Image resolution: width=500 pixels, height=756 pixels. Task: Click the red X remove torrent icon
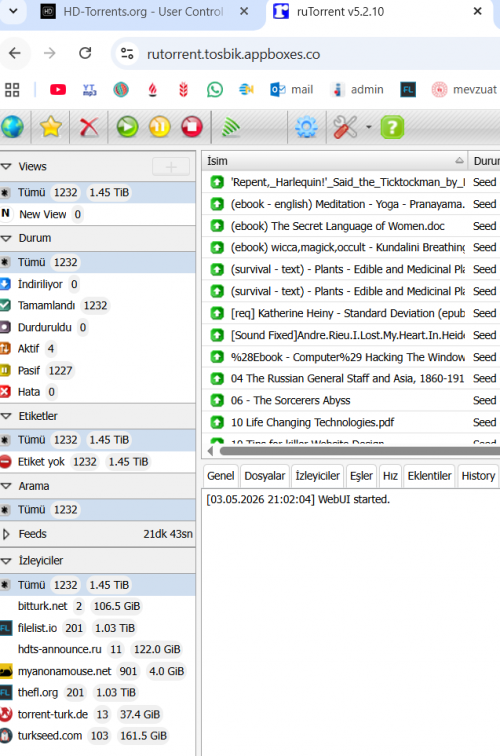point(89,127)
